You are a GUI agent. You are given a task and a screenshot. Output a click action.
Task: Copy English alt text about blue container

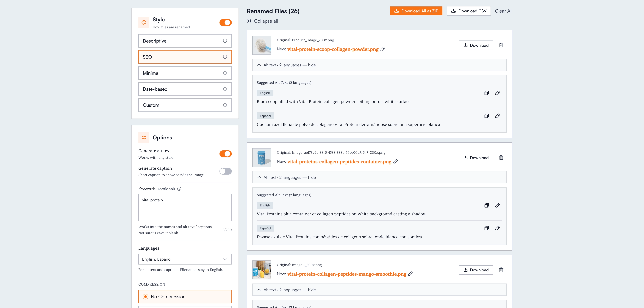tap(486, 205)
